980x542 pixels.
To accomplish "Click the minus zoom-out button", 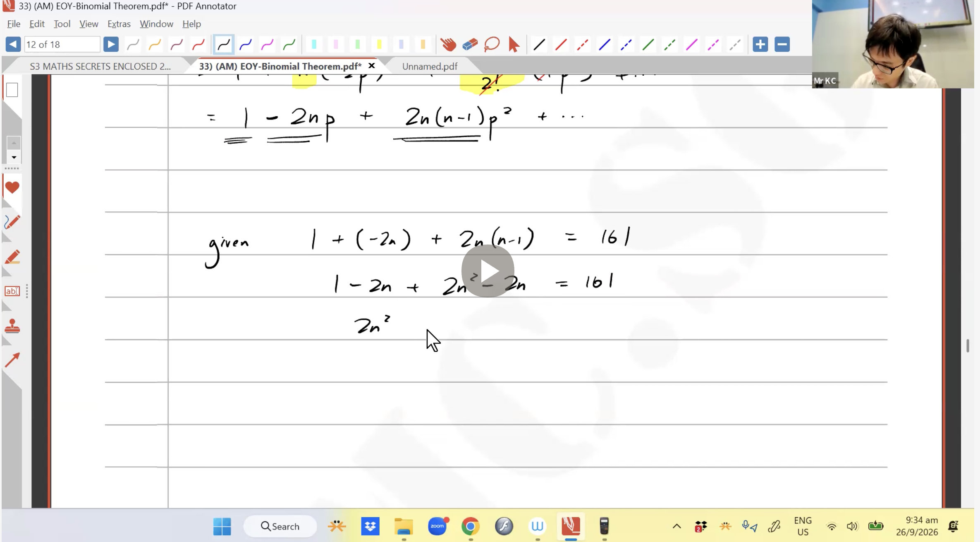I will click(782, 44).
